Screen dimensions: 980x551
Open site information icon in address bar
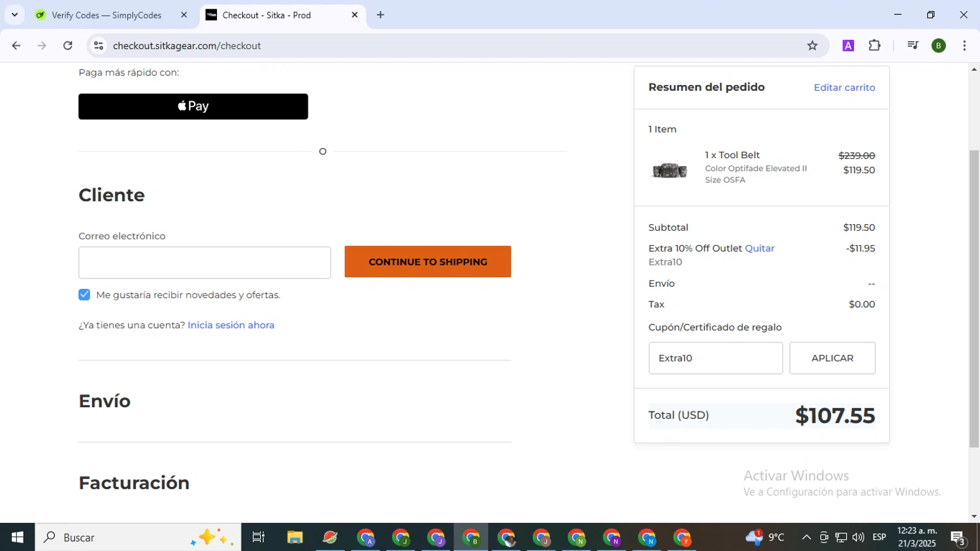(x=99, y=46)
